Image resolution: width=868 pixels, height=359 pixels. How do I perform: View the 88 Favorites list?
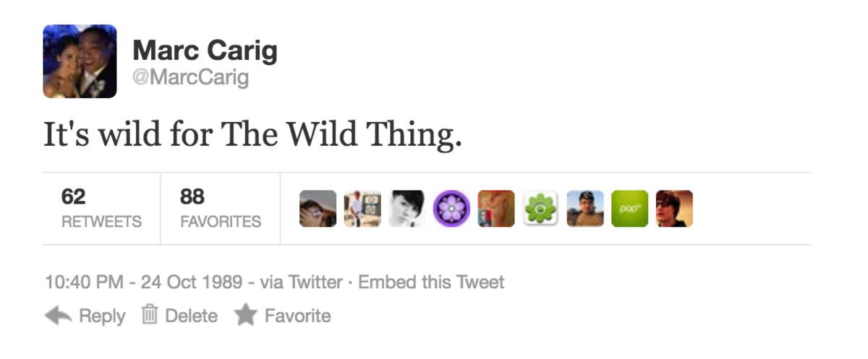[x=220, y=208]
